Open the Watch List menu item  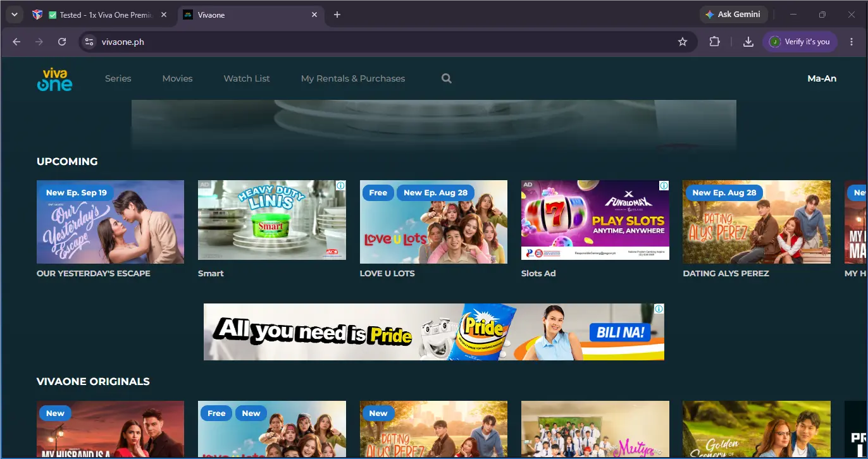tap(247, 78)
